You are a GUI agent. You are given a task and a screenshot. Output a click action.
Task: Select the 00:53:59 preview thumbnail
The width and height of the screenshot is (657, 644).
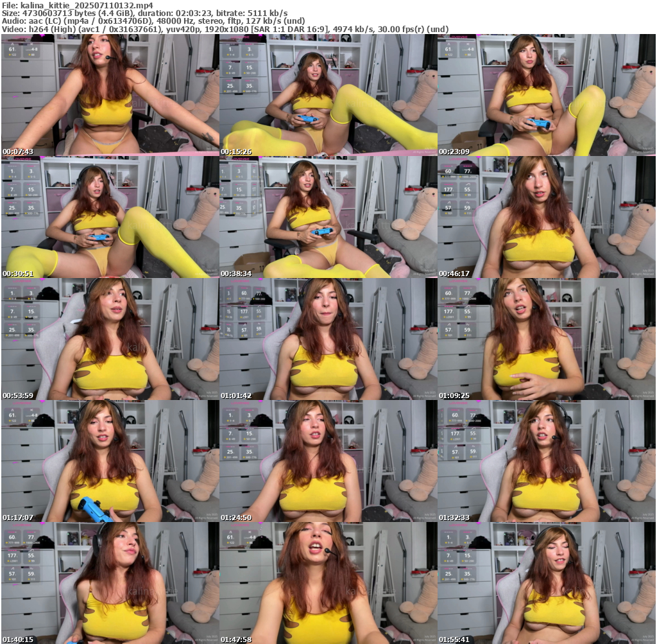coord(110,339)
